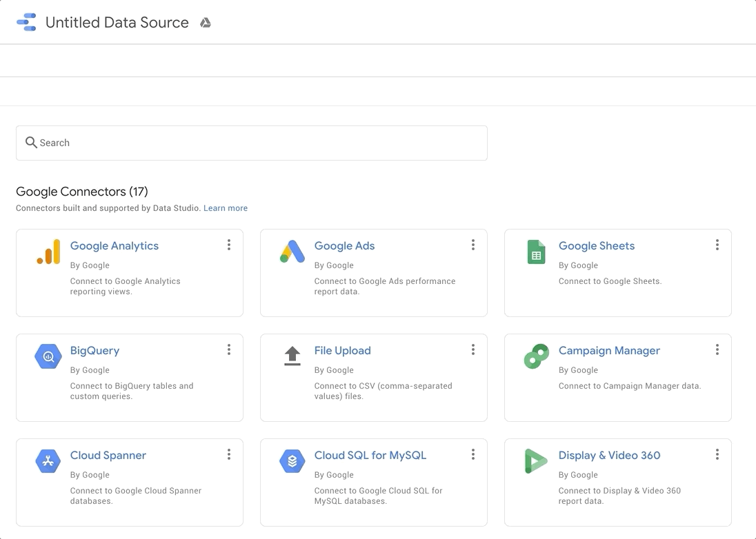Open the Google Analytics connector title
Screen dimensions: 756x539
click(x=115, y=245)
